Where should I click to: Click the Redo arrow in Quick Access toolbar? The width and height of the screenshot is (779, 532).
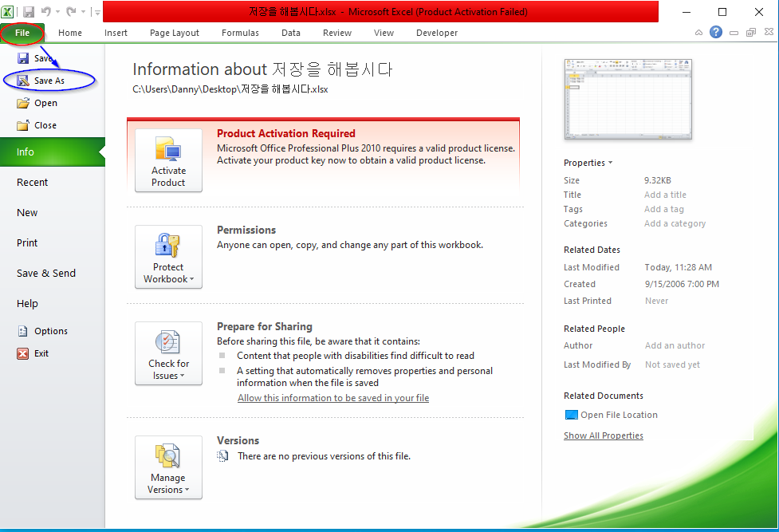click(72, 11)
